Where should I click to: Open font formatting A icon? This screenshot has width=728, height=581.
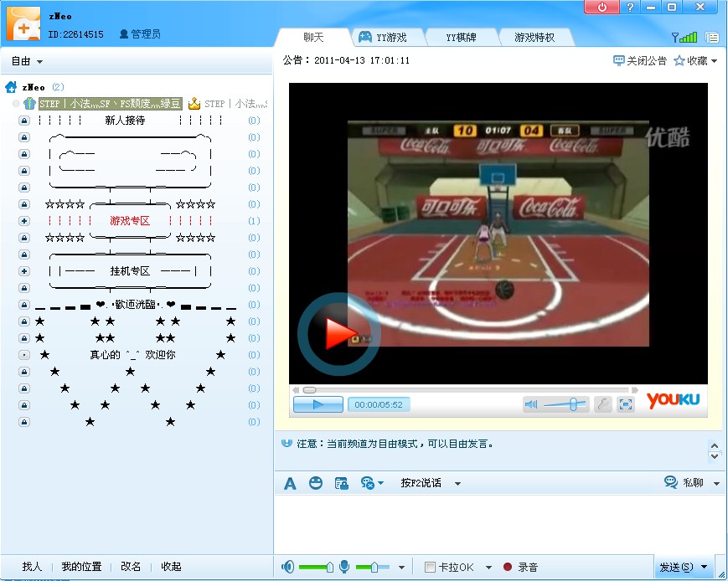[290, 484]
